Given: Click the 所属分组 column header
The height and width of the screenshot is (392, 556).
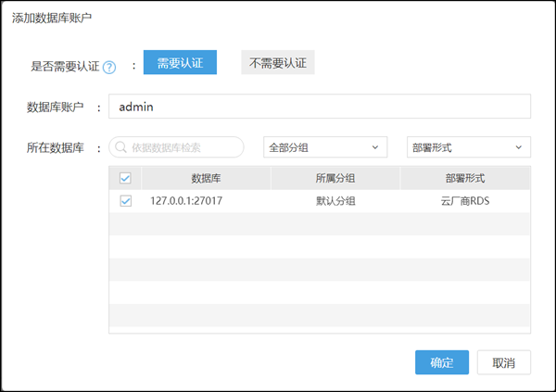Looking at the screenshot, I should [x=335, y=178].
